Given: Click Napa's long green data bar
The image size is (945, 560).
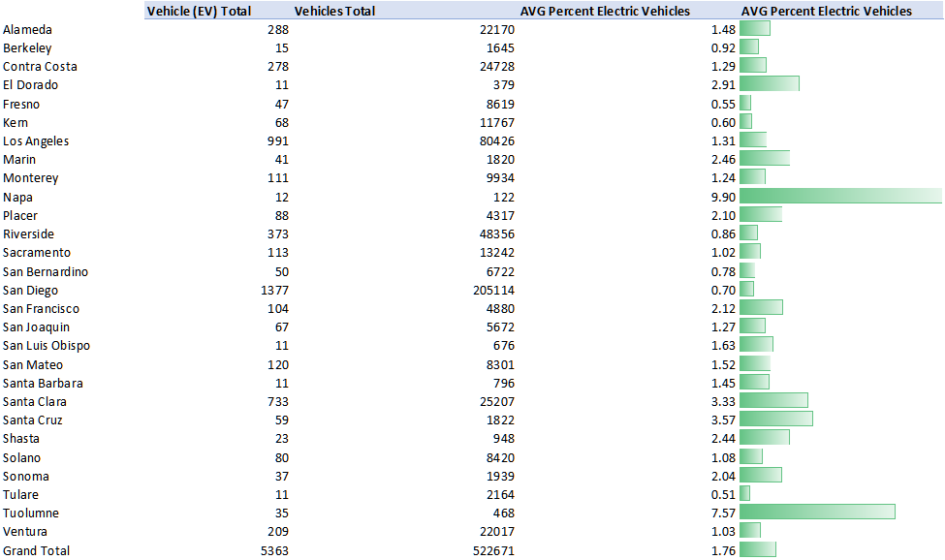Looking at the screenshot, I should tap(839, 197).
